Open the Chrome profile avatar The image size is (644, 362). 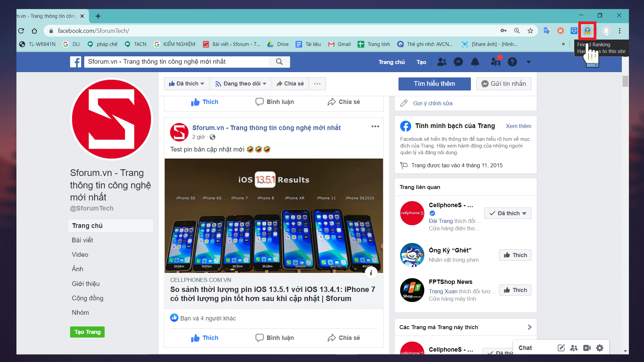(606, 31)
